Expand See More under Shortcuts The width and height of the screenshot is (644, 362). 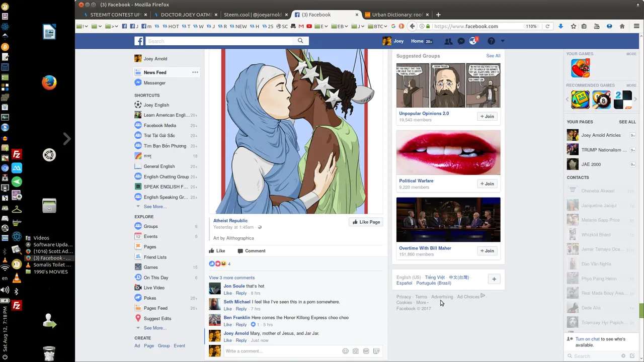155,207
